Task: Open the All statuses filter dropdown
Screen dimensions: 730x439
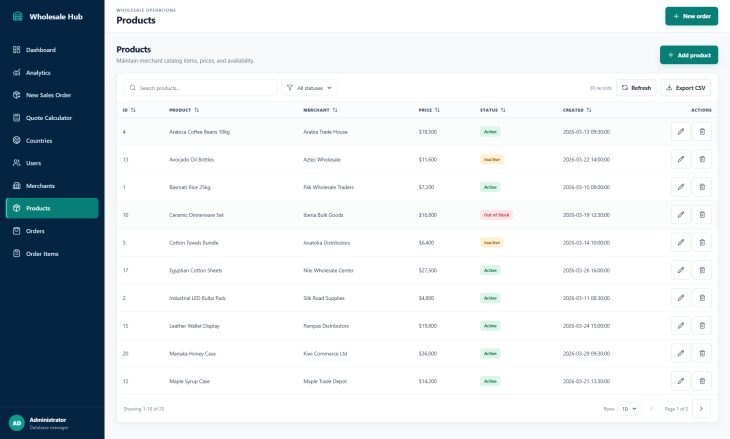Action: point(310,88)
